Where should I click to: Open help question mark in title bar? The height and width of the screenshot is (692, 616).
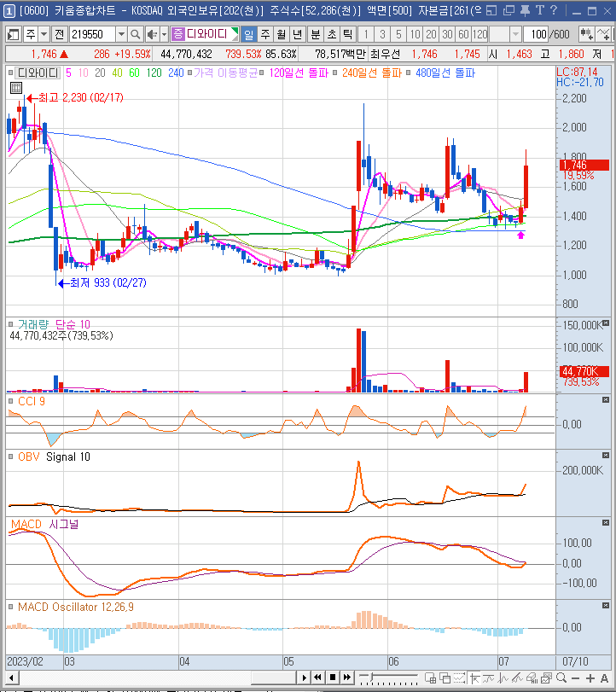pos(554,10)
